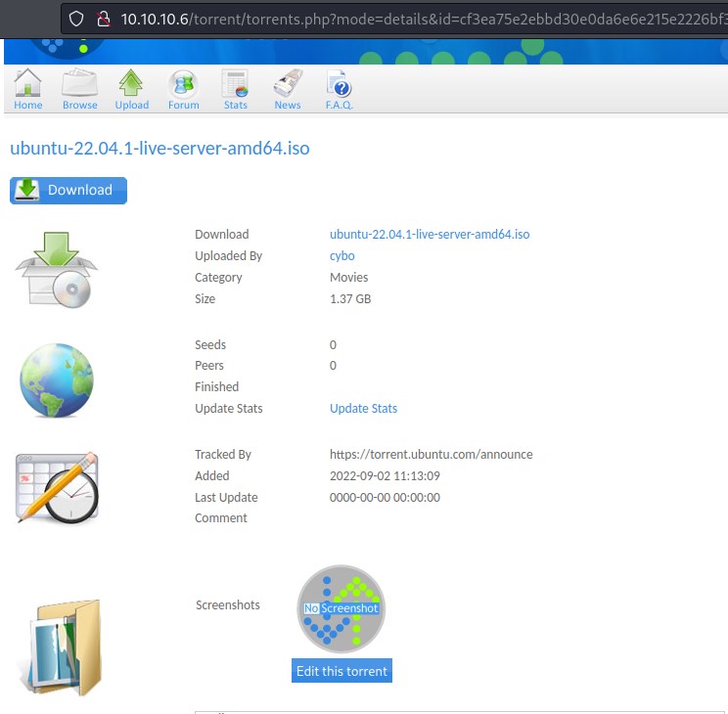Open the Stats page icon
The height and width of the screenshot is (714, 728).
click(235, 88)
